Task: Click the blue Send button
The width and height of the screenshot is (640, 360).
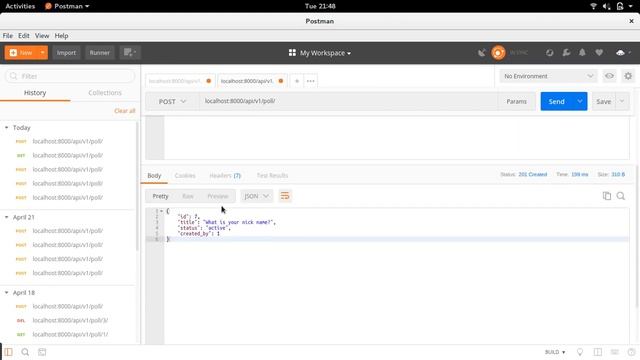Action: pos(557,101)
